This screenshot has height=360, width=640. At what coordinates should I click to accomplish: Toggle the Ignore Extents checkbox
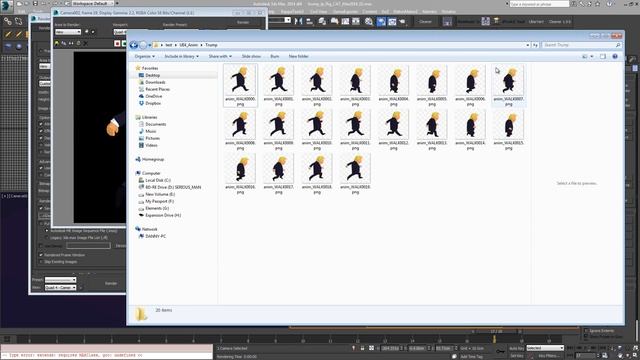586,331
